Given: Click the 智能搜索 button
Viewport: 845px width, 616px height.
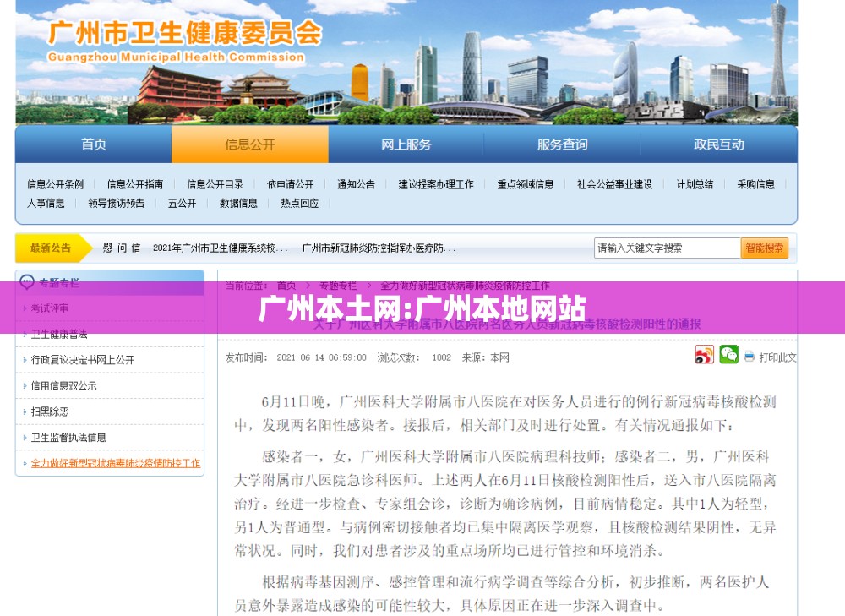Looking at the screenshot, I should tap(764, 248).
